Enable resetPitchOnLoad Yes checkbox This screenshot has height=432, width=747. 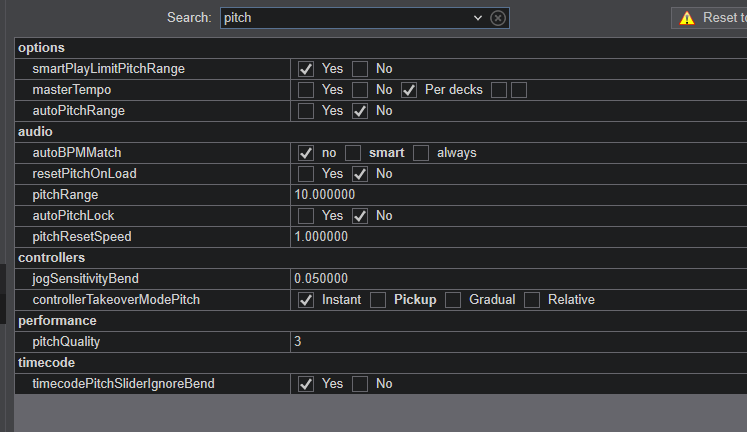pyautogui.click(x=306, y=174)
